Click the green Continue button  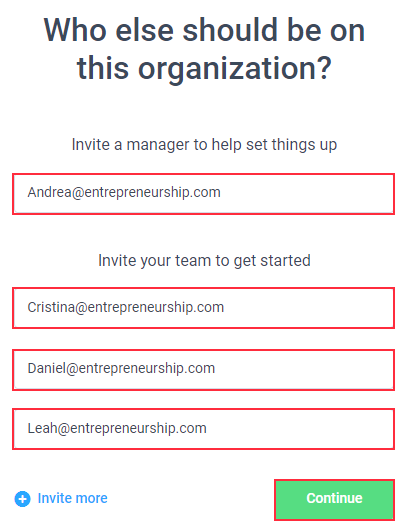pyautogui.click(x=334, y=500)
